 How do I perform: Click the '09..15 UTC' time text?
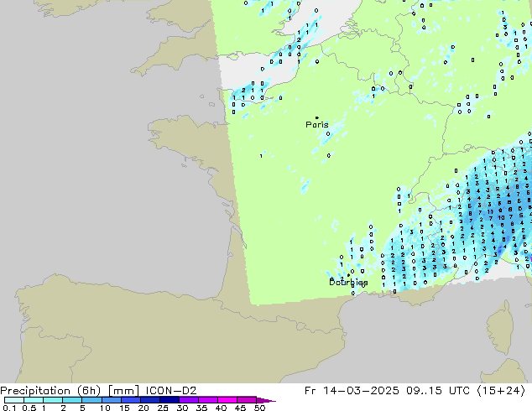438,390
